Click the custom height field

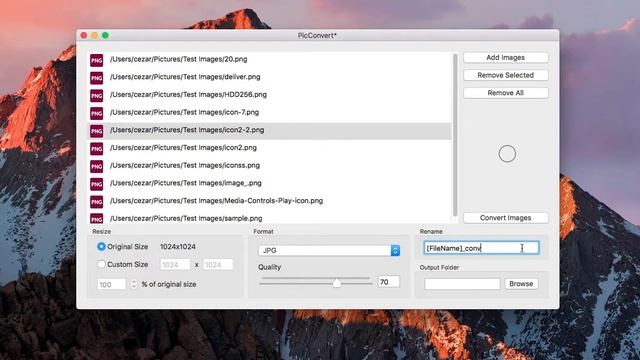218,264
